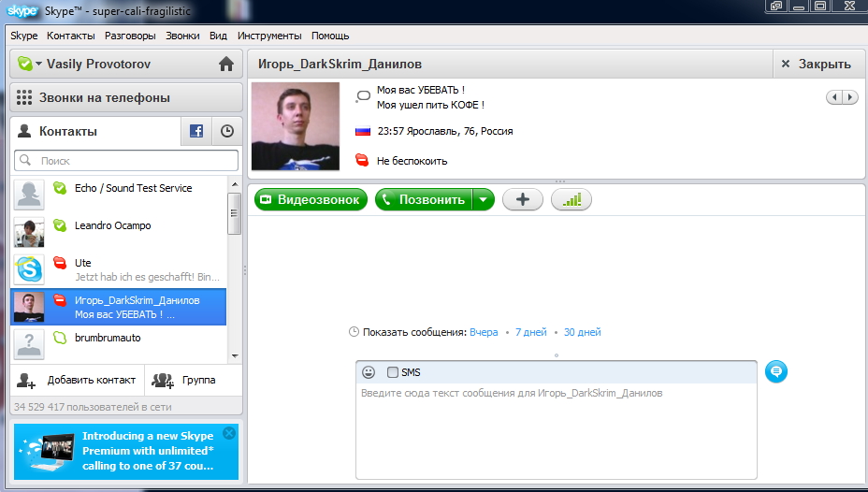Open the Контакты menu
Screen dimensions: 868x492
[x=71, y=36]
